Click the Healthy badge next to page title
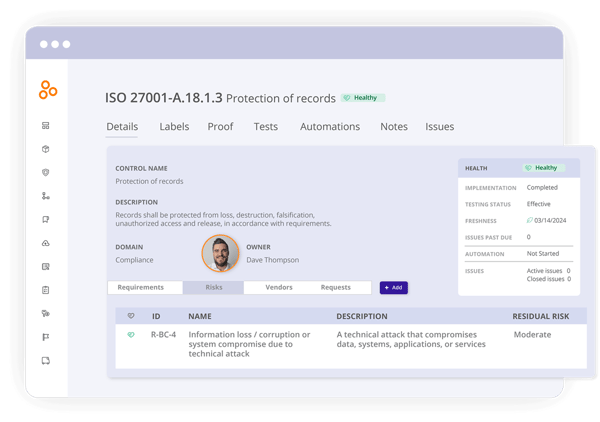The height and width of the screenshot is (422, 600). [363, 98]
